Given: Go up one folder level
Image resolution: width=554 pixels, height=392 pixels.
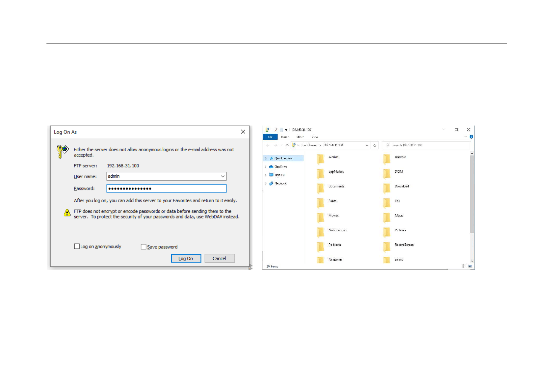Looking at the screenshot, I should point(287,145).
